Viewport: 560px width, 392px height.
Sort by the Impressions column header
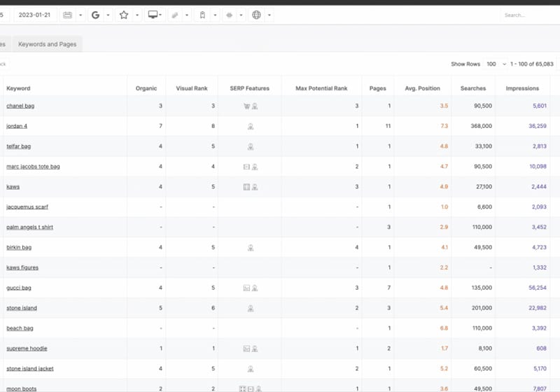(x=522, y=88)
